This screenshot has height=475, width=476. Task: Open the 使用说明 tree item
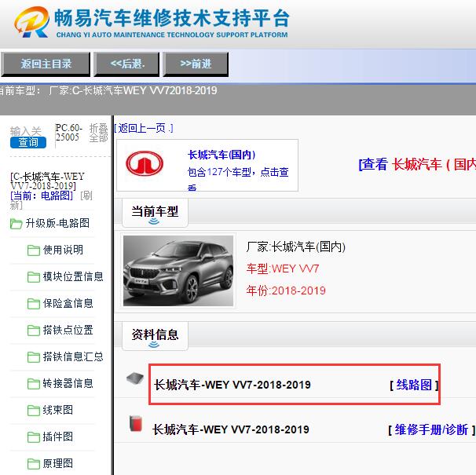coord(63,250)
